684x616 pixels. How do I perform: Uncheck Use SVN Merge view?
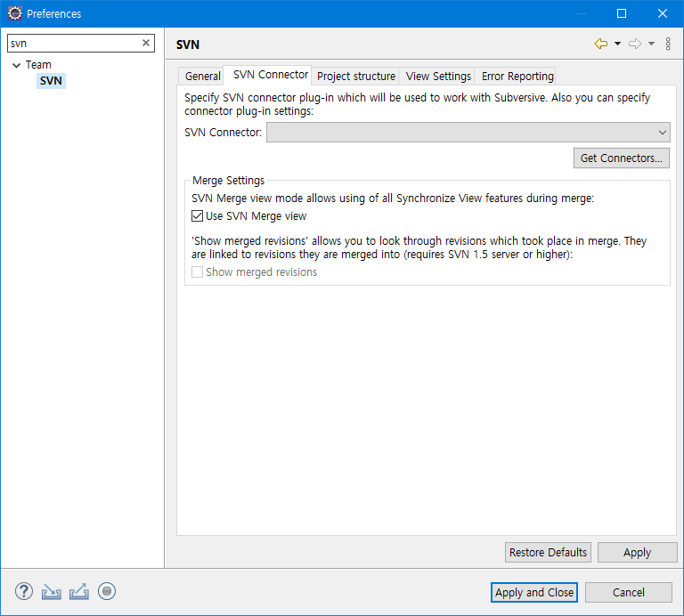[197, 215]
